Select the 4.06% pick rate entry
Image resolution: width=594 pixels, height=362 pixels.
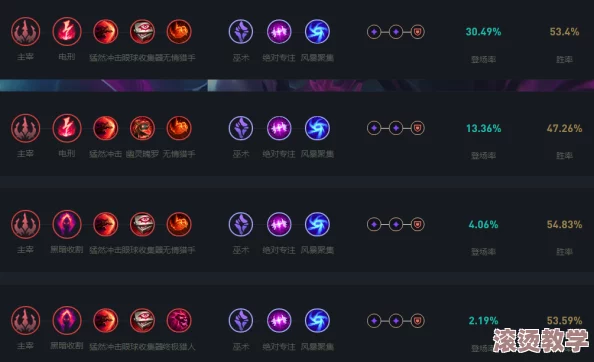point(483,225)
